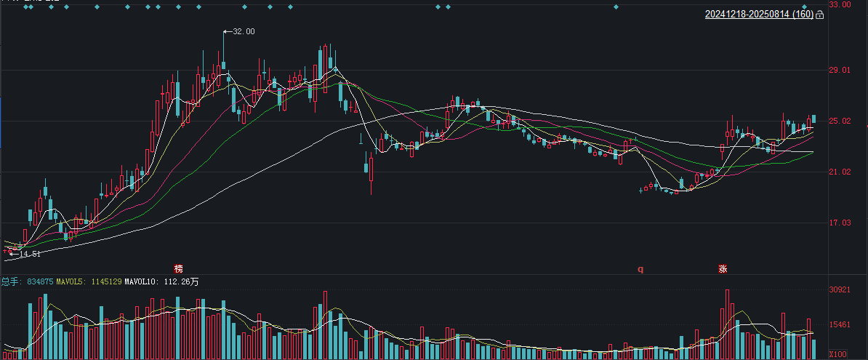
Task: Click the 30921 volume axis label
Action: (840, 289)
